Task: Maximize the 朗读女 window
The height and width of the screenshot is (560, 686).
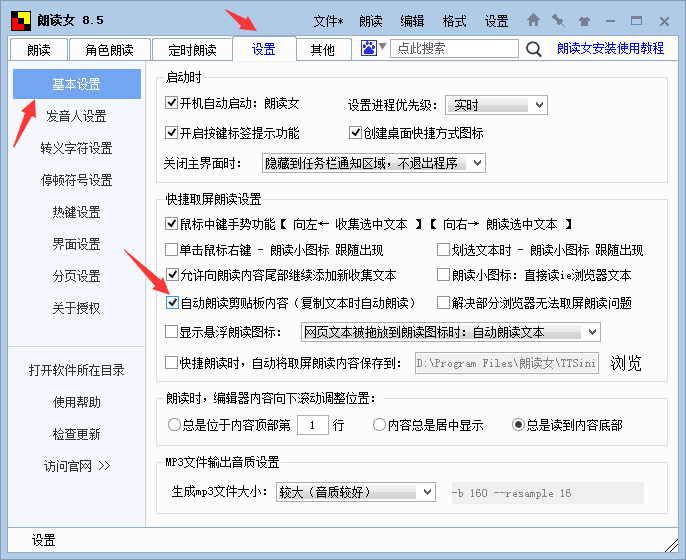Action: 637,21
